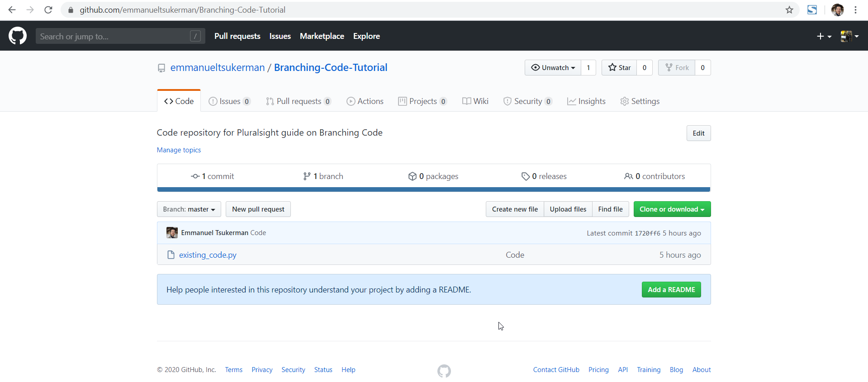Screen dimensions: 868x382
Task: Click the repository book icon beside owner name
Action: click(x=161, y=68)
